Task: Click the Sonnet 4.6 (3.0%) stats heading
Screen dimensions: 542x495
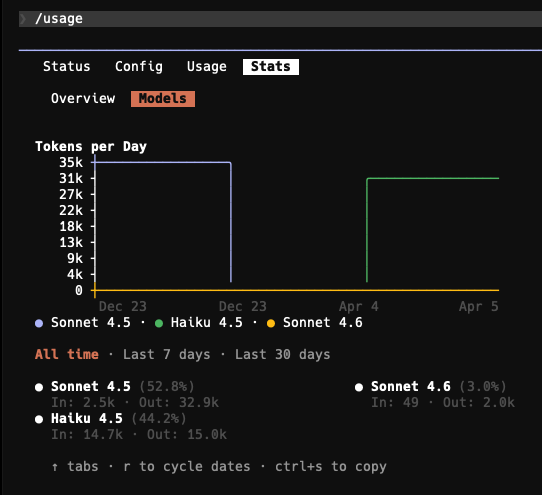Action: pos(439,386)
